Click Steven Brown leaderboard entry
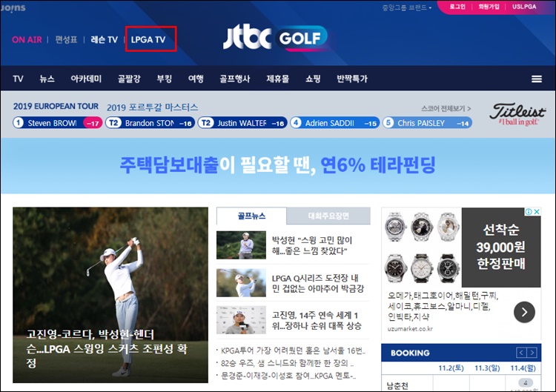Viewport: 556px width, 392px height. (x=57, y=123)
